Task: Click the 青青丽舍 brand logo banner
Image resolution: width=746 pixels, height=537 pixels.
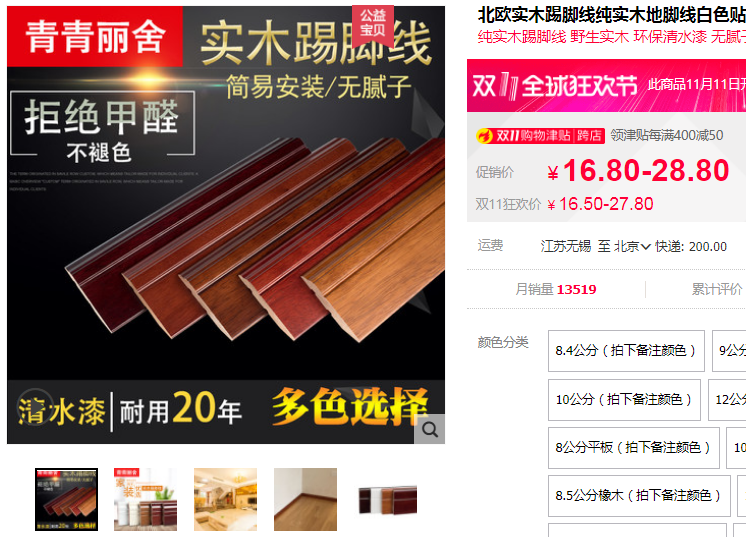Action: coord(95,37)
